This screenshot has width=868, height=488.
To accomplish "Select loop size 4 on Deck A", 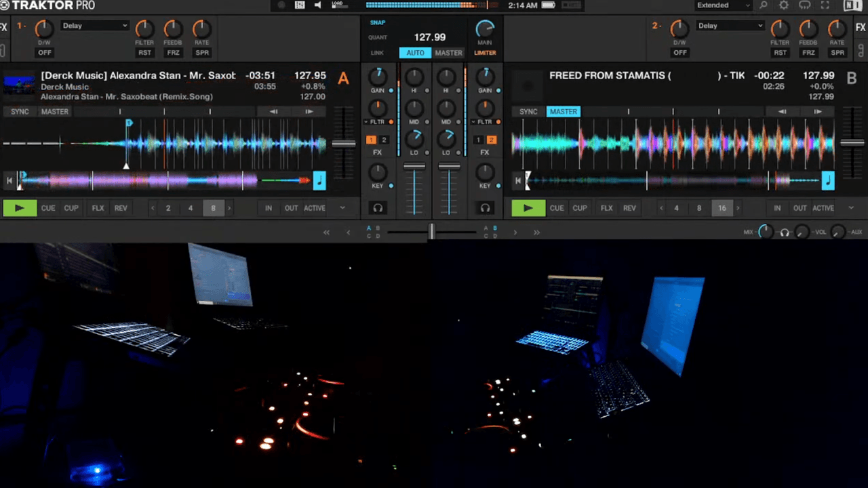I will click(191, 208).
